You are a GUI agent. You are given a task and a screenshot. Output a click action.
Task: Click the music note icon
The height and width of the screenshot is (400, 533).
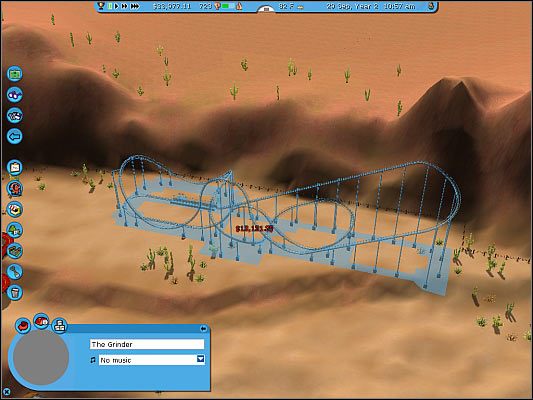point(93,360)
